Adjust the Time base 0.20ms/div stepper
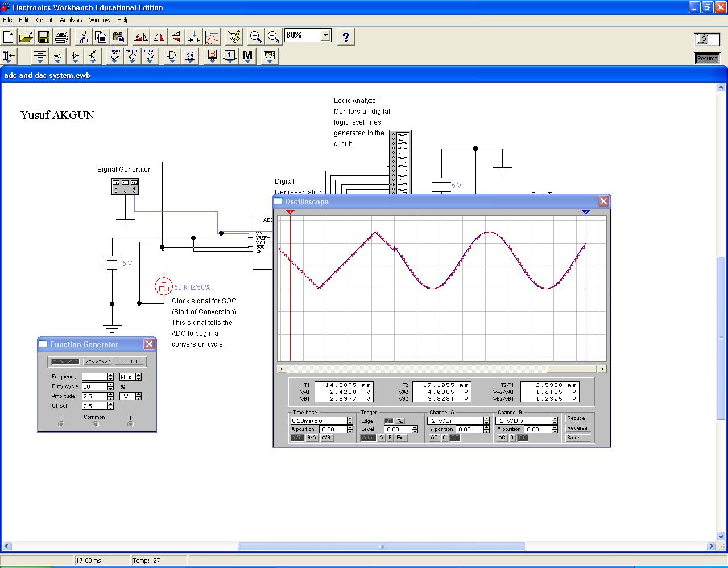This screenshot has height=568, width=728. coord(350,421)
